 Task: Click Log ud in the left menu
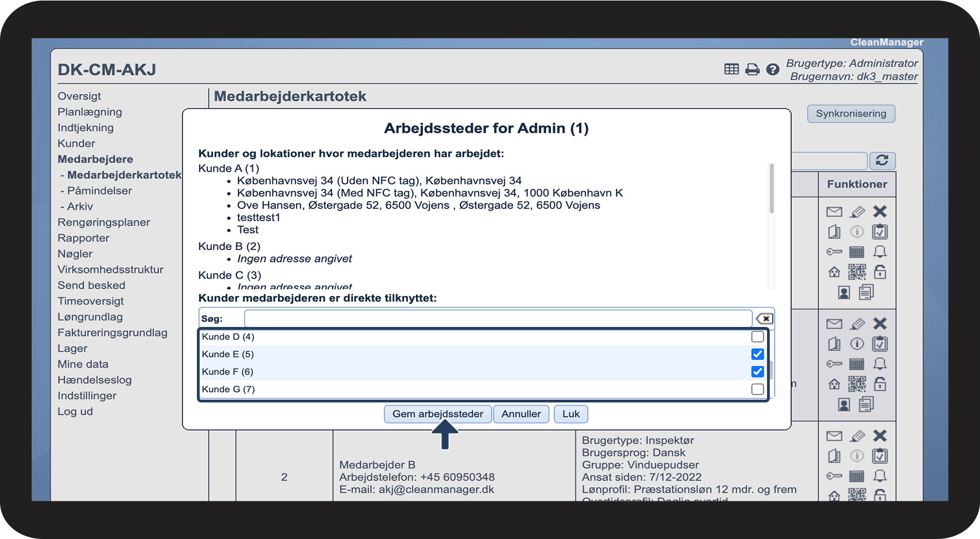coord(75,411)
